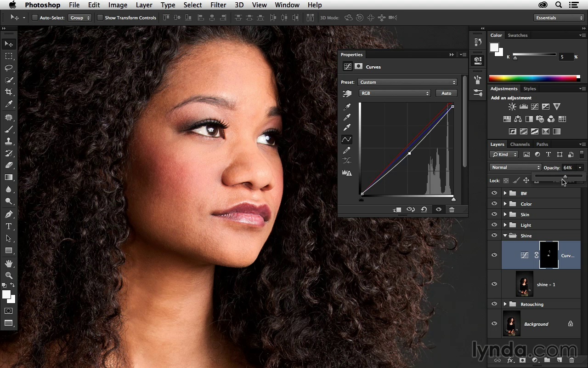Open the Image menu
The image size is (588, 368).
point(118,5)
